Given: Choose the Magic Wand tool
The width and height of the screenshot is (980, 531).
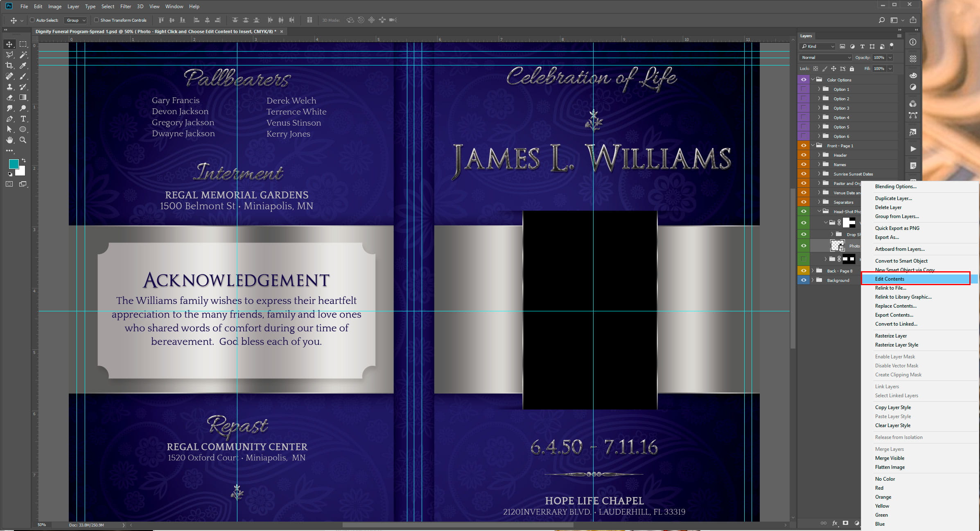Looking at the screenshot, I should point(23,55).
